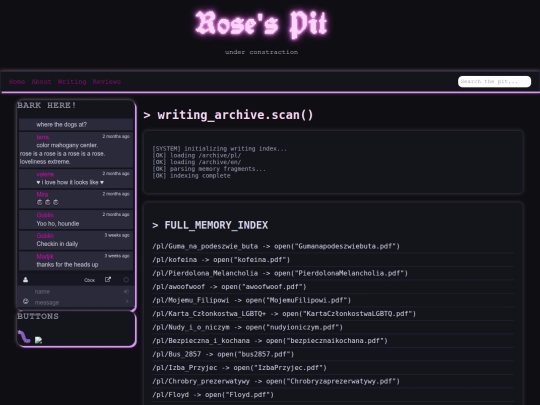
Task: Open bezpiecznaikochana.pdf entry
Action: click(270, 341)
